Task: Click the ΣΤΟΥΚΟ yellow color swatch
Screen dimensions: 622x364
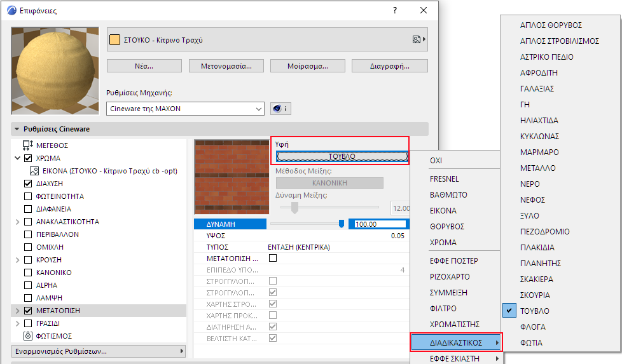Action: tap(114, 39)
